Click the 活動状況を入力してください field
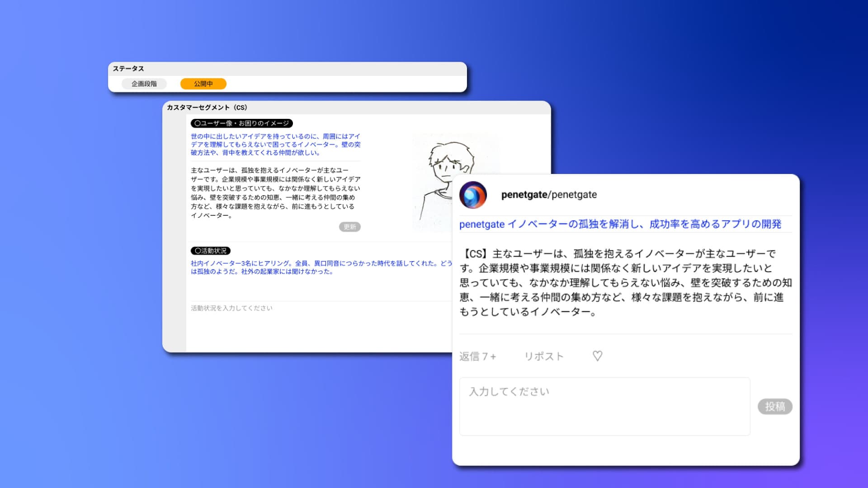The width and height of the screenshot is (868, 488). tap(231, 308)
